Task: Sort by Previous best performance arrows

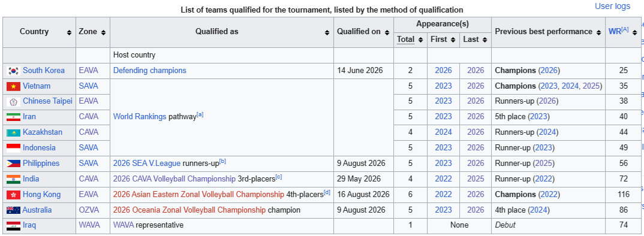Action: pyautogui.click(x=598, y=32)
